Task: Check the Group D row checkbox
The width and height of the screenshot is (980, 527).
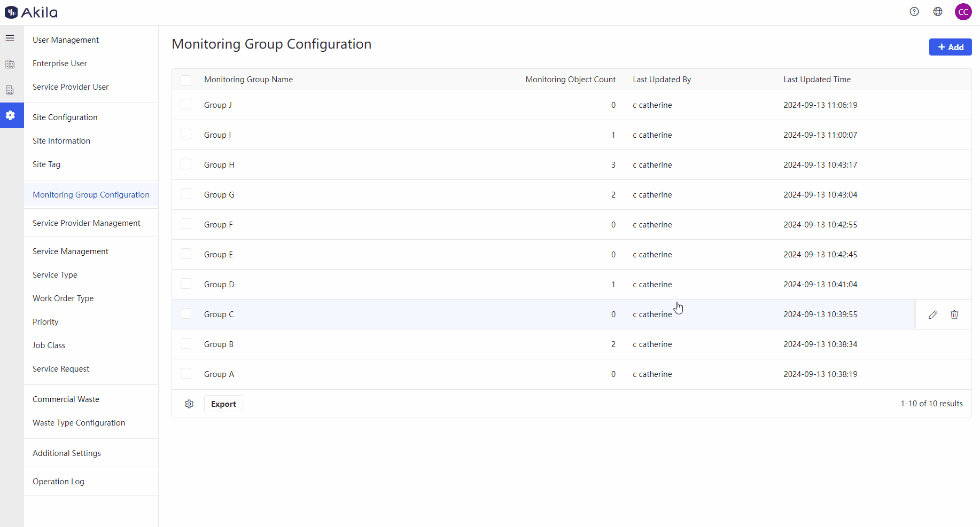Action: (x=186, y=284)
